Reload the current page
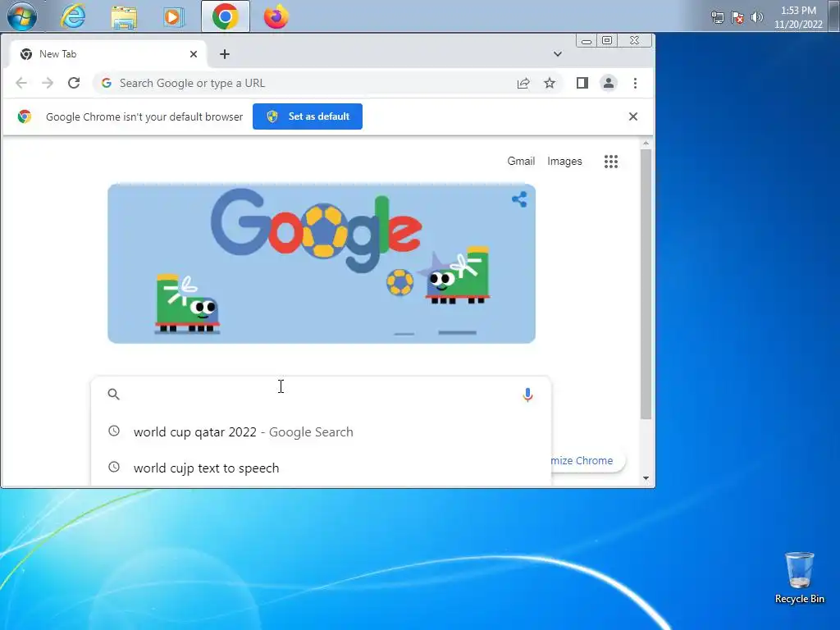The height and width of the screenshot is (630, 840). [x=74, y=83]
